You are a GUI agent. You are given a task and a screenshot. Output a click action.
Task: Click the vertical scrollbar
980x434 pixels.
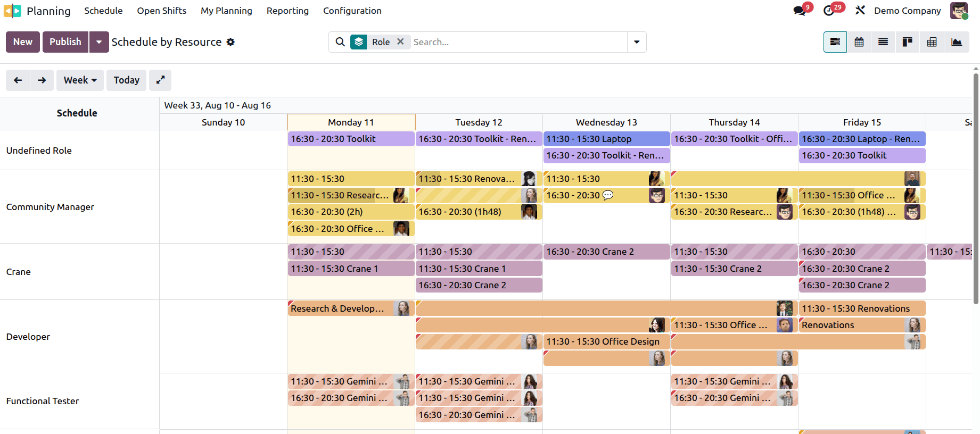976,189
